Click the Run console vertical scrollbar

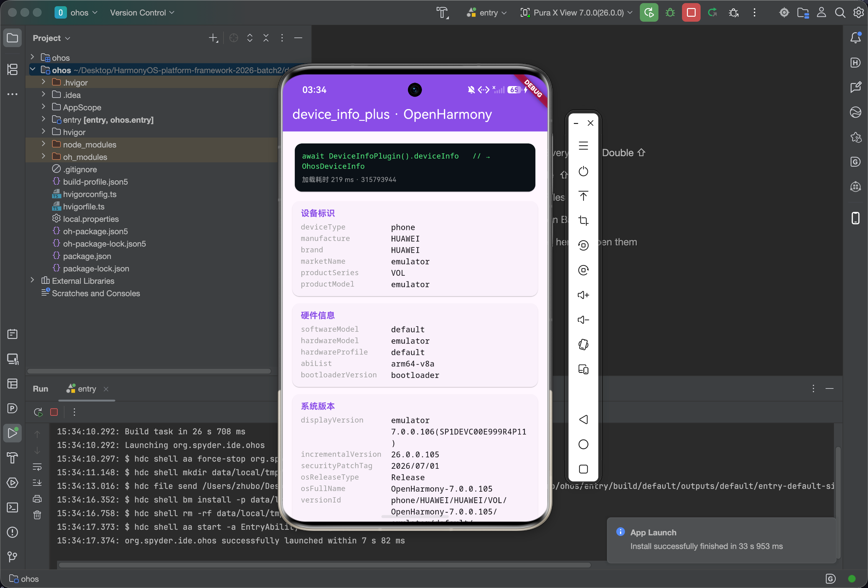click(x=838, y=502)
